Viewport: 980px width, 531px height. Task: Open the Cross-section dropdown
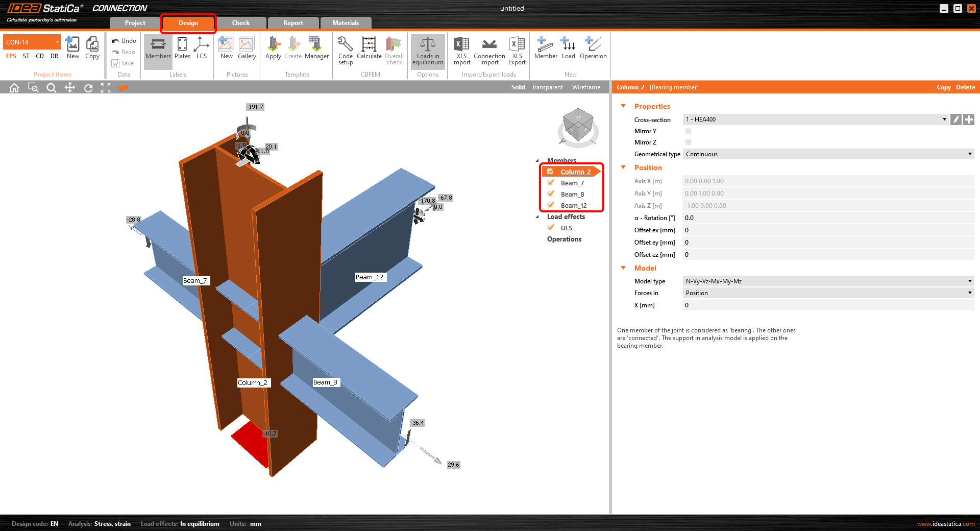pos(815,119)
